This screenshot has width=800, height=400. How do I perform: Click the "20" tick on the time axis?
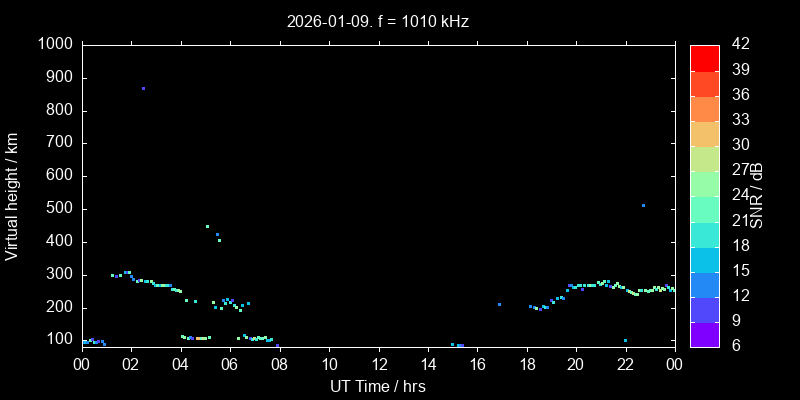[x=576, y=365]
